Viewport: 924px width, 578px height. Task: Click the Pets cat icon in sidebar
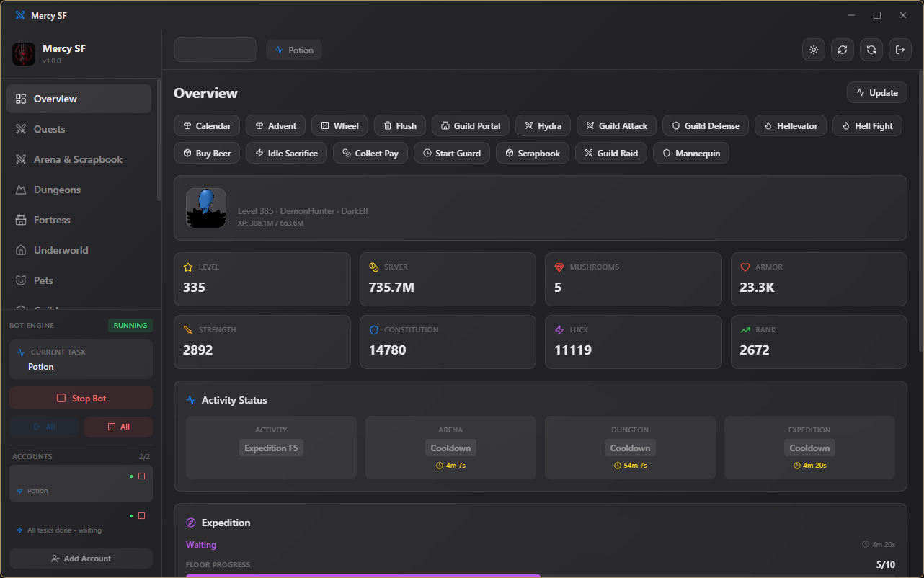(x=21, y=280)
